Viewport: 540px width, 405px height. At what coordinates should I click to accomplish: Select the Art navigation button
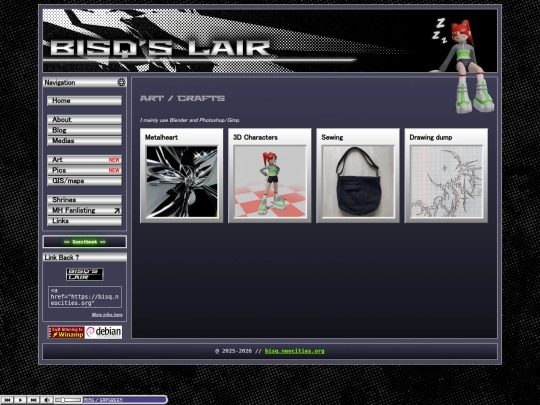click(x=84, y=160)
